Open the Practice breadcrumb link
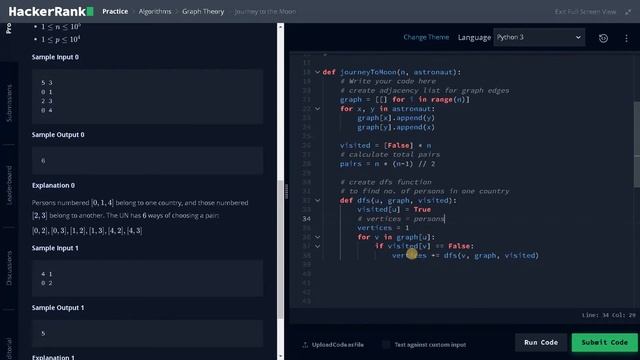Viewport: 640px width, 360px height. 115,11
